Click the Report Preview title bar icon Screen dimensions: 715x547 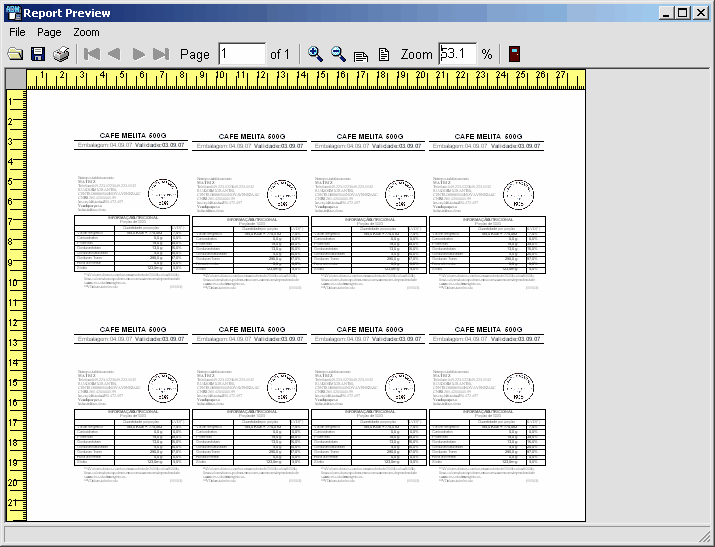tap(14, 13)
